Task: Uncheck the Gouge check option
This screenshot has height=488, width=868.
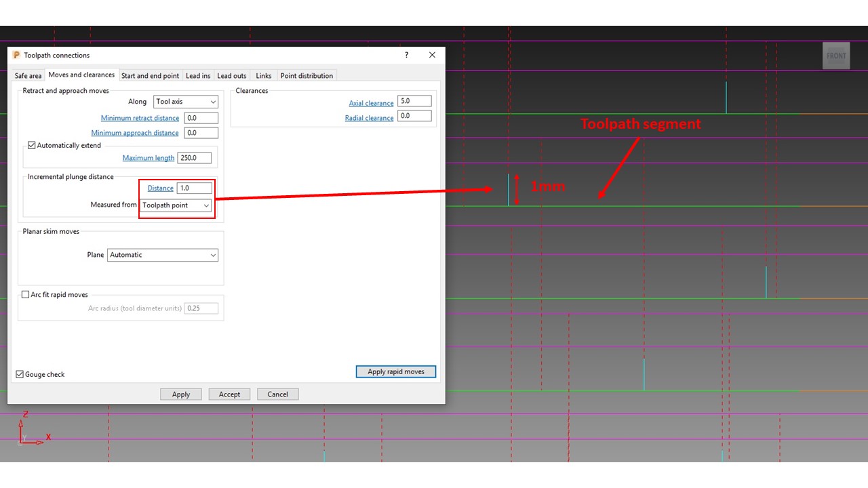Action: click(20, 373)
